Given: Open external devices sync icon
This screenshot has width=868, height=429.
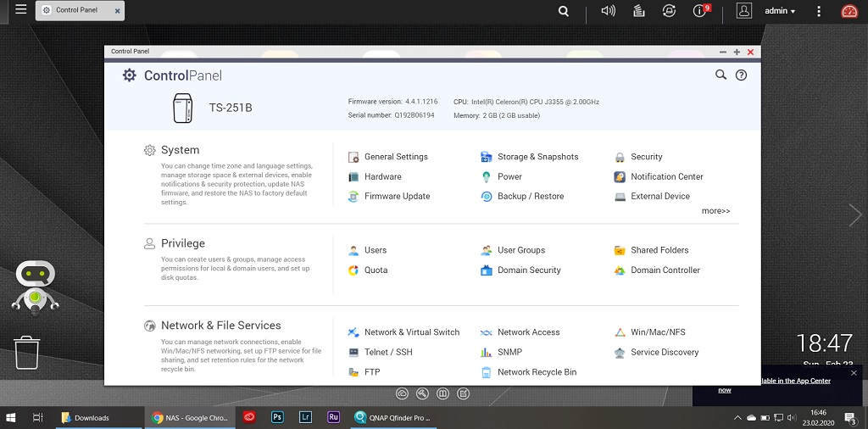Looking at the screenshot, I should tap(669, 10).
